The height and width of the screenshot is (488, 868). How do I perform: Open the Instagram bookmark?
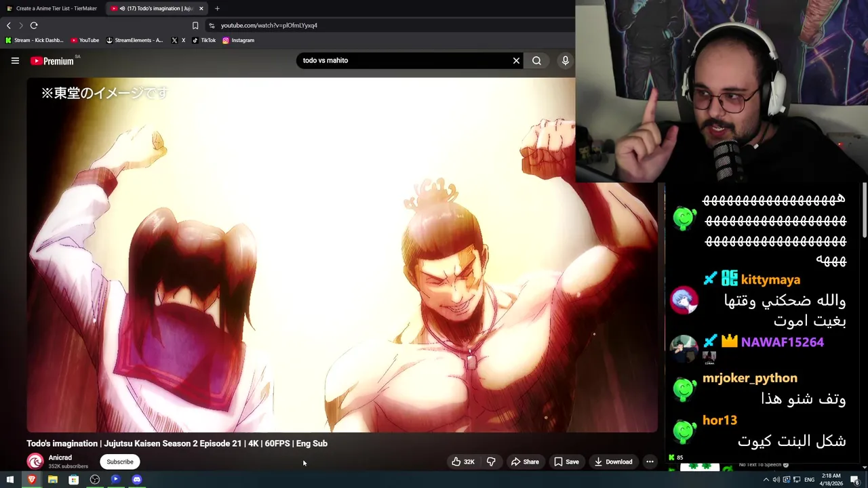tap(238, 40)
